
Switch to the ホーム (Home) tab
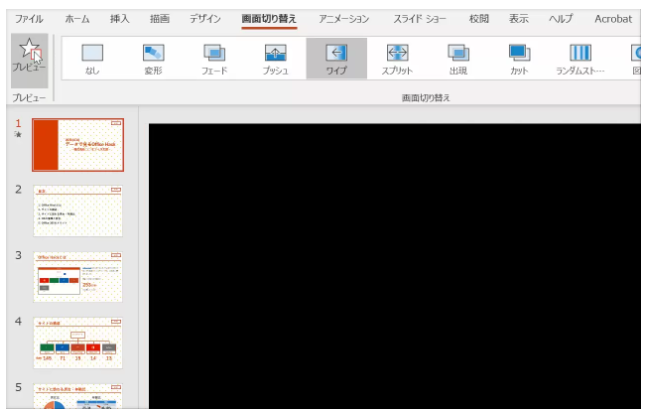[x=77, y=19]
